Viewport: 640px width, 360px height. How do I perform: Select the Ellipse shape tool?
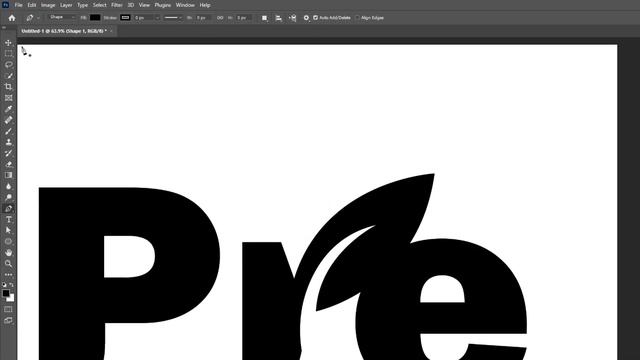click(8, 242)
